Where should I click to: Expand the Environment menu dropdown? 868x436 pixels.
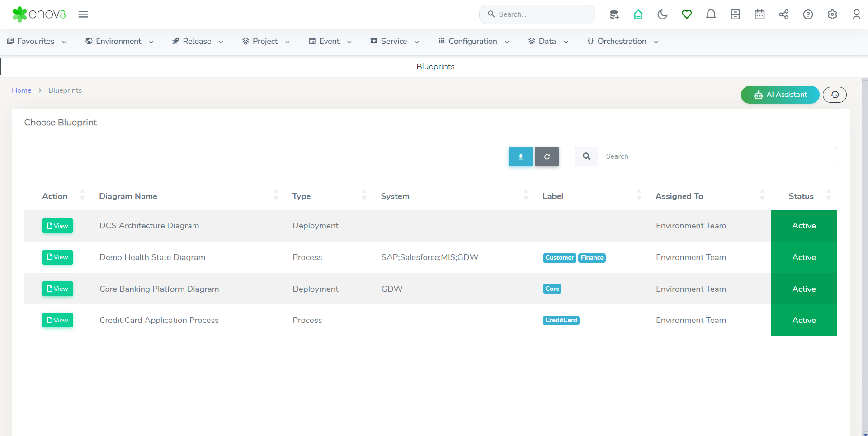pyautogui.click(x=119, y=41)
